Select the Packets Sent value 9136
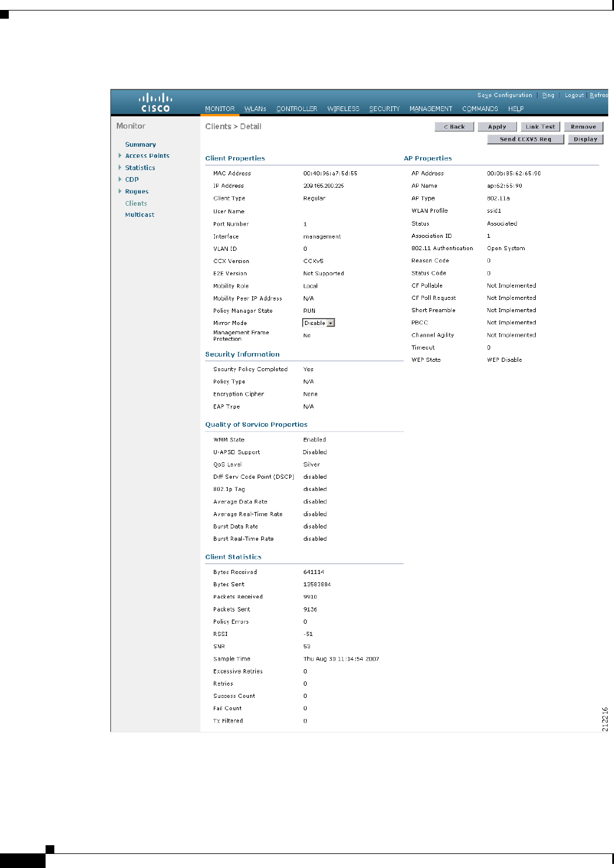 click(310, 610)
